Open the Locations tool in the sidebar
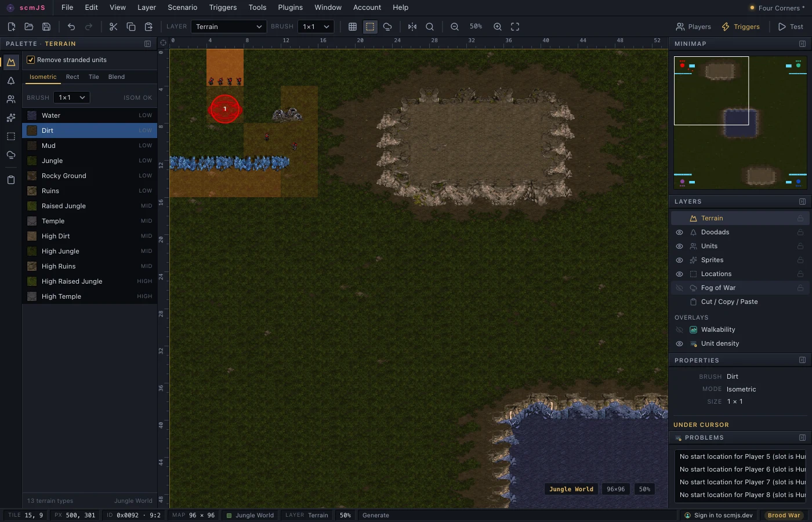The width and height of the screenshot is (812, 522). [x=11, y=136]
